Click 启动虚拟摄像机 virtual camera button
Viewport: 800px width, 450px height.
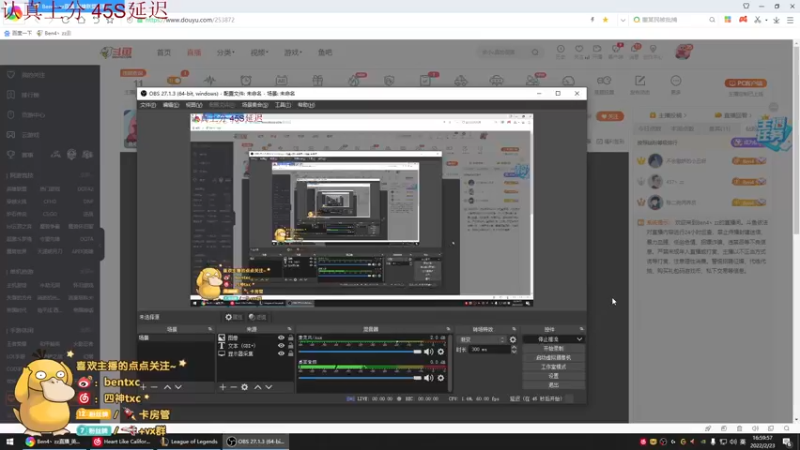(x=554, y=358)
